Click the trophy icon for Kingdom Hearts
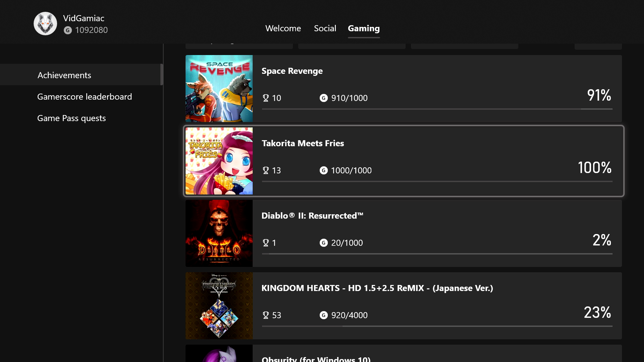644x362 pixels. [266, 315]
